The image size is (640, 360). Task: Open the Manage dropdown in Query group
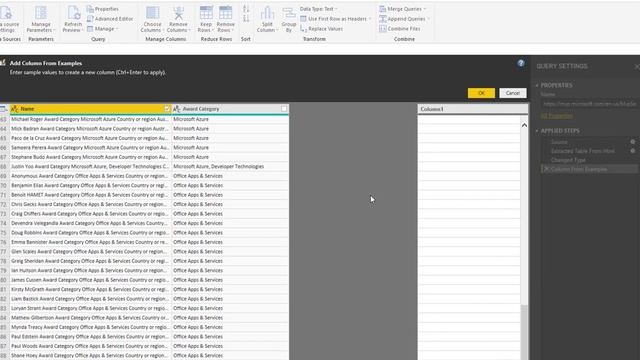pos(102,29)
